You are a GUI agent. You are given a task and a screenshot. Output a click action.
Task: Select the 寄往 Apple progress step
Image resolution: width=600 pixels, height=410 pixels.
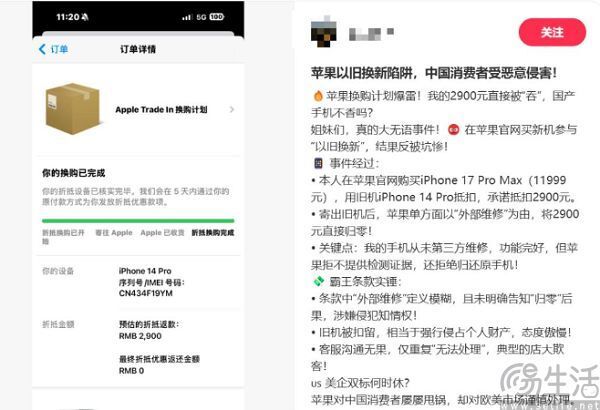point(114,232)
